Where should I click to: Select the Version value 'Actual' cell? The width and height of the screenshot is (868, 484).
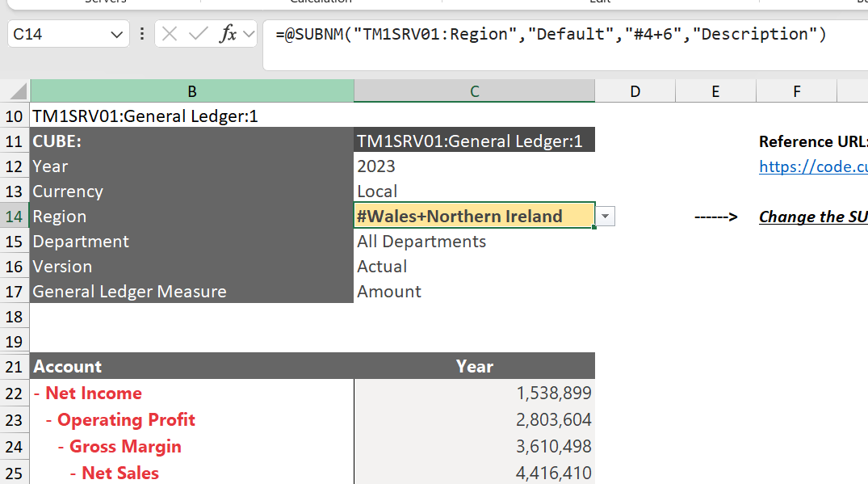pyautogui.click(x=475, y=267)
